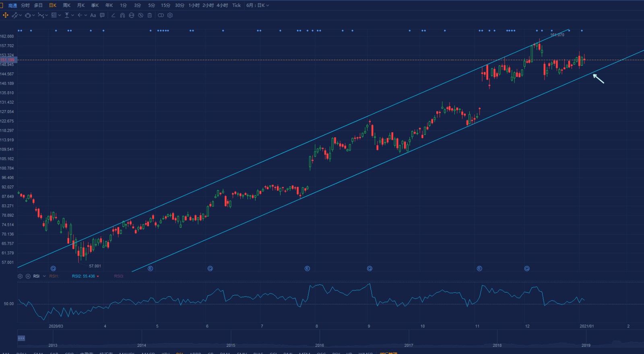Select the 季K quarterly tab
644x354 pixels.
coord(95,5)
